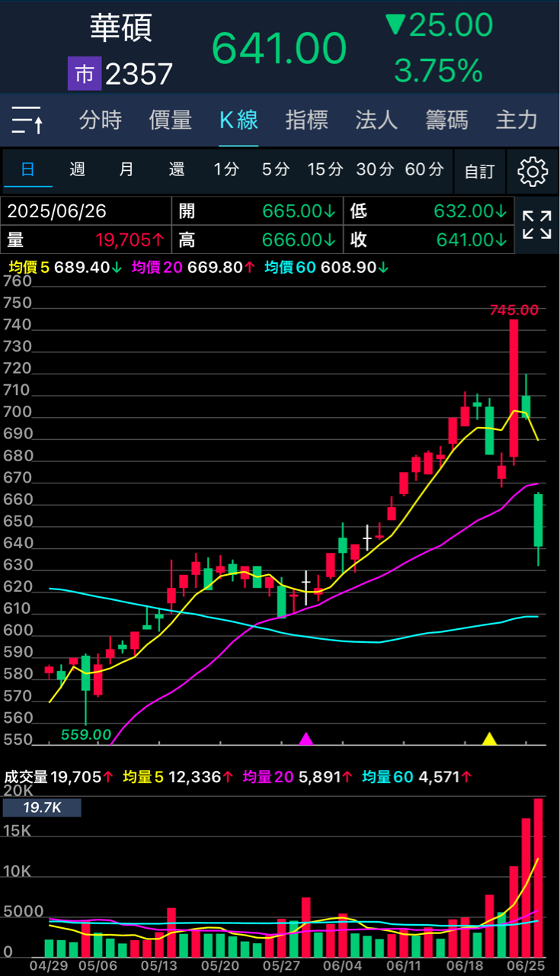Open the 主力 tab
The width and height of the screenshot is (560, 976).
517,120
